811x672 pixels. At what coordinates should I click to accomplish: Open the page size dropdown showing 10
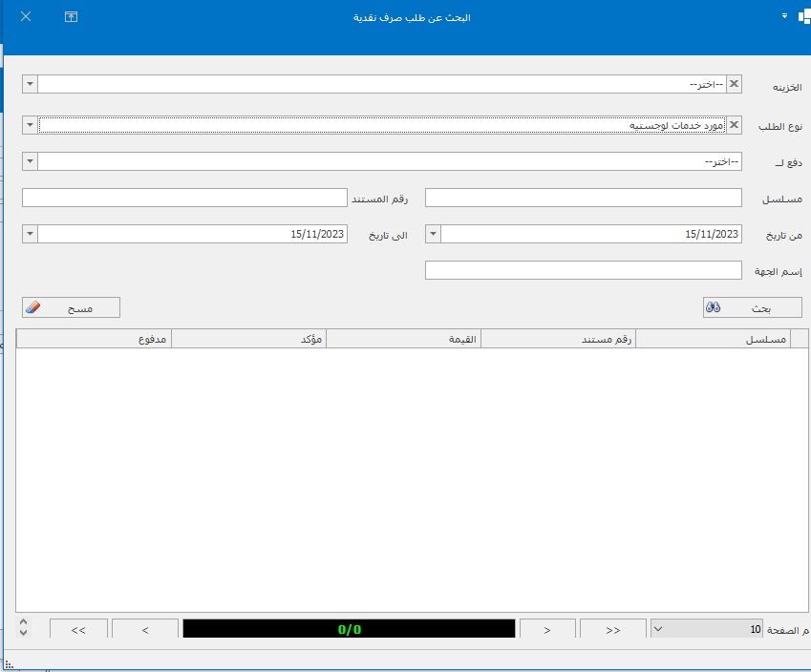pos(659,629)
